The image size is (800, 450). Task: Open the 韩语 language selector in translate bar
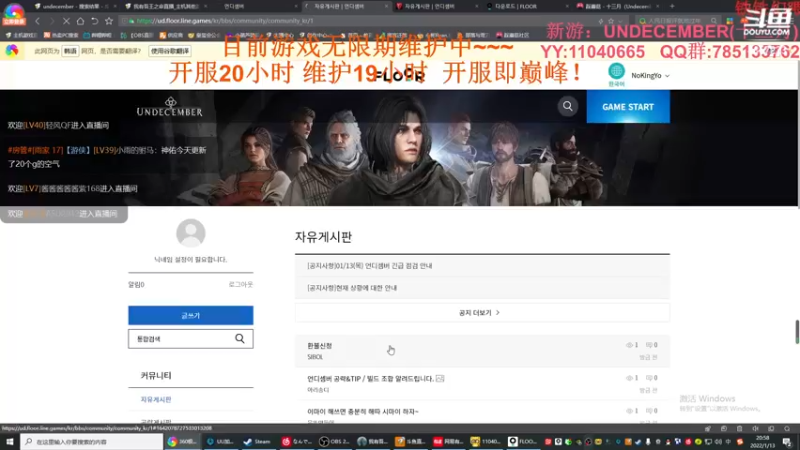pyautogui.click(x=70, y=51)
